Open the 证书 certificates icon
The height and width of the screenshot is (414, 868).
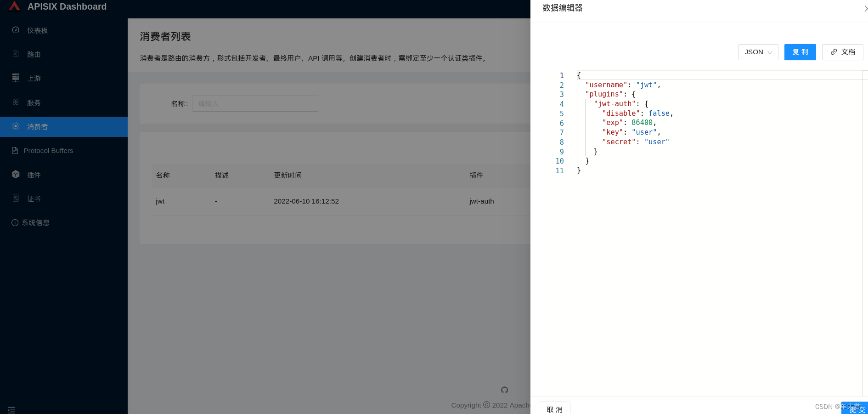16,198
